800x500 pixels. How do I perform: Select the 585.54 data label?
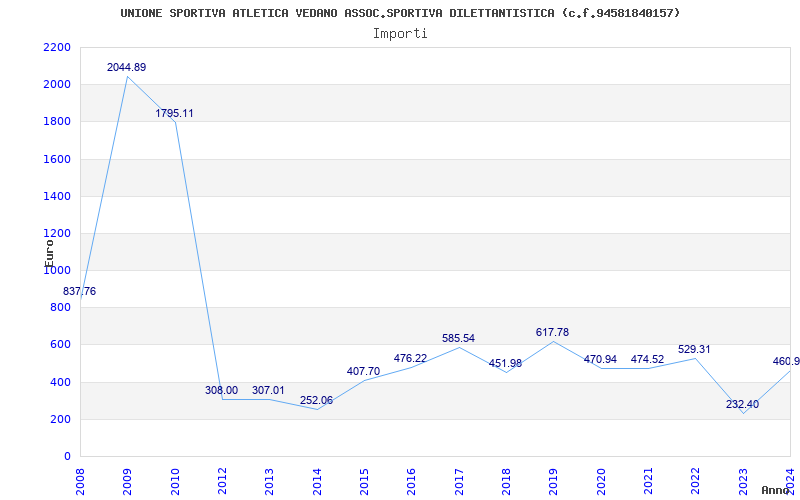458,338
